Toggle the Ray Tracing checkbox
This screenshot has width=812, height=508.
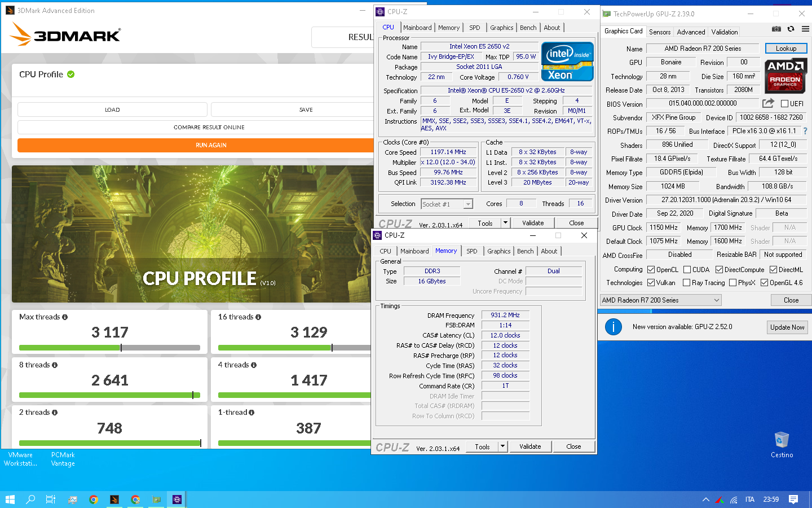(x=686, y=283)
